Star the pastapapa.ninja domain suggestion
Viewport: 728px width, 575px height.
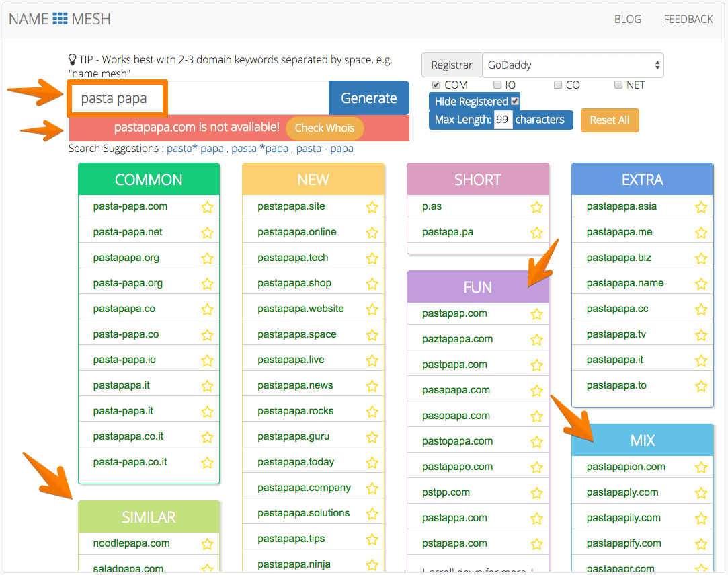pyautogui.click(x=372, y=564)
